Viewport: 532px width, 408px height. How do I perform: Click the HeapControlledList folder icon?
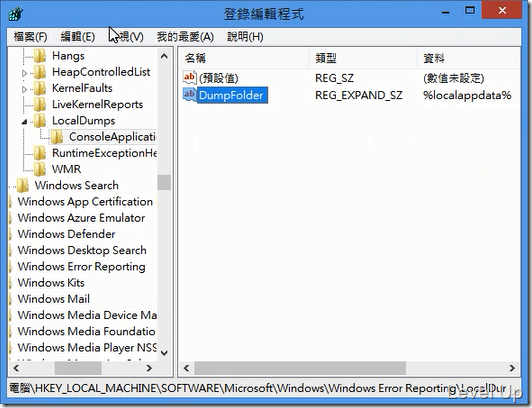pyautogui.click(x=40, y=72)
